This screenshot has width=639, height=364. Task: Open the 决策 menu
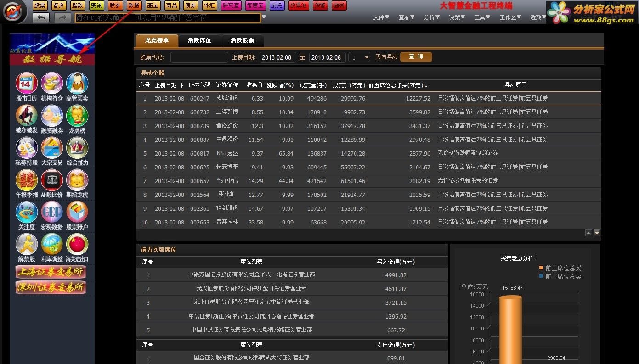pos(457,17)
